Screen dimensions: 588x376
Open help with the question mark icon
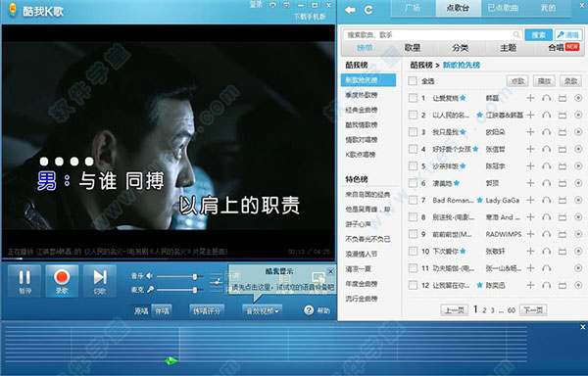(309, 310)
